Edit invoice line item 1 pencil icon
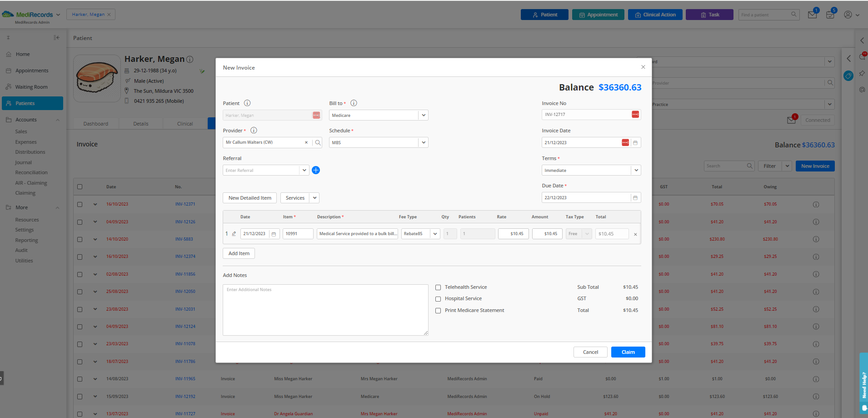Image resolution: width=868 pixels, height=418 pixels. point(234,234)
